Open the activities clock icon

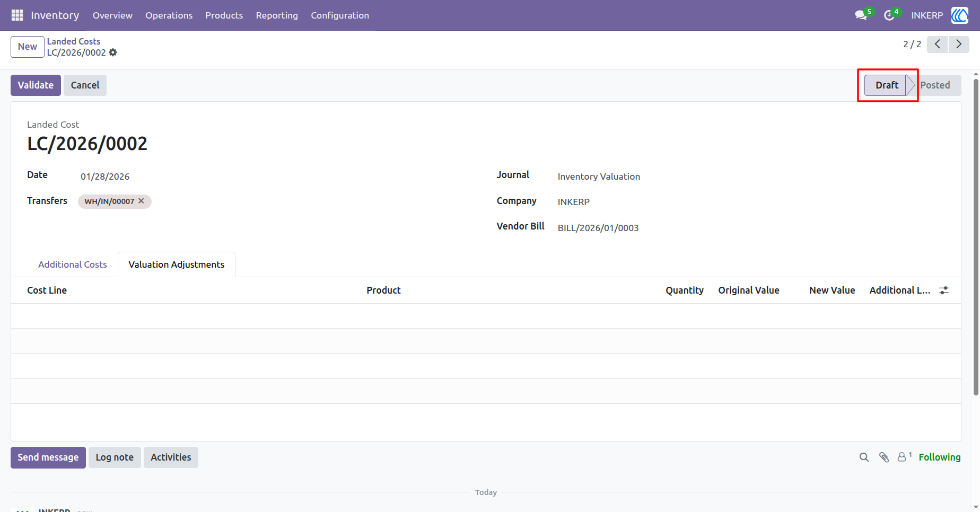(889, 15)
